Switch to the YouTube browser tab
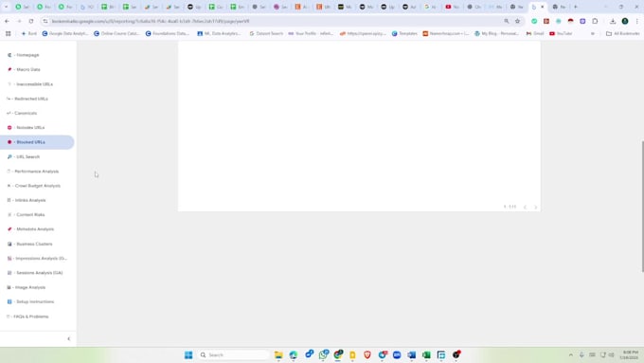The image size is (644, 363). point(452,7)
